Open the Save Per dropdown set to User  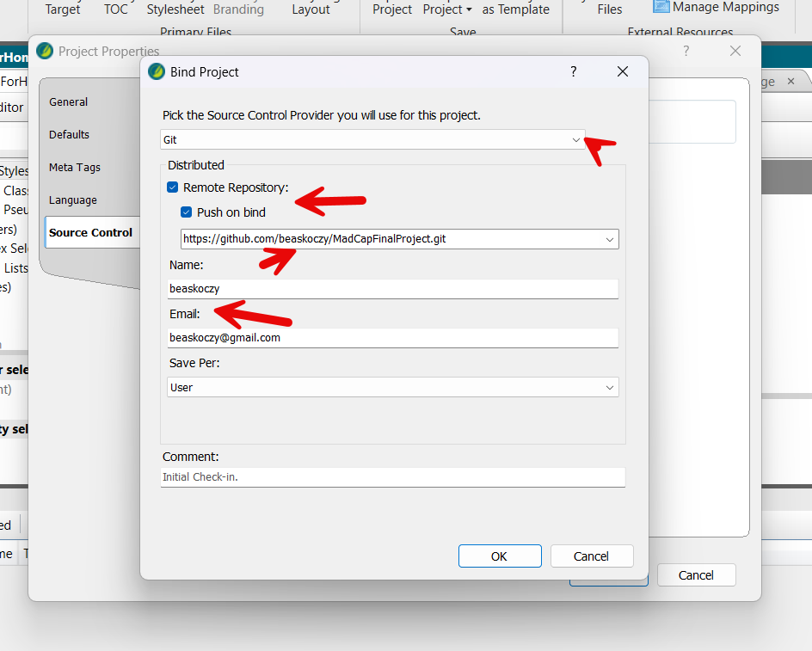392,387
